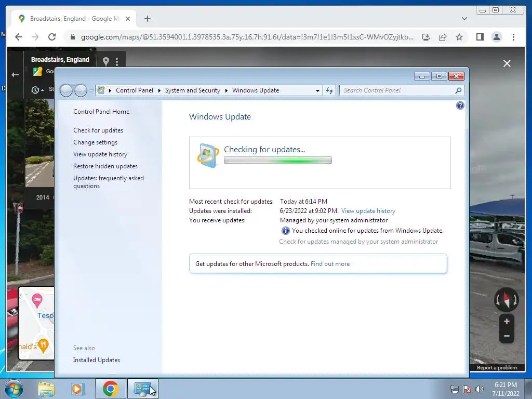Screen dimensions: 532x399
Task: Bookmark this page with star icon
Action: [459, 37]
